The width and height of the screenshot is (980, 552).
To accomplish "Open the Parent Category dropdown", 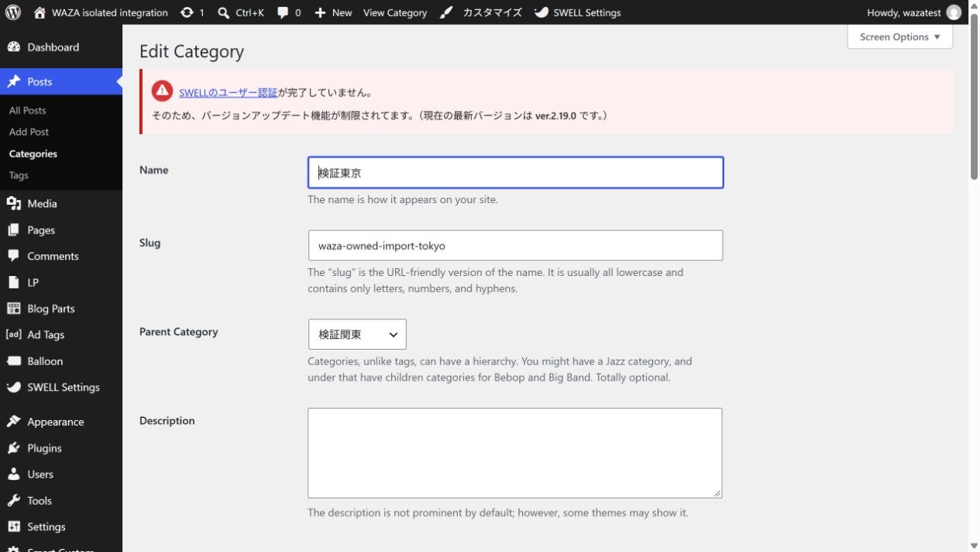I will pyautogui.click(x=357, y=334).
